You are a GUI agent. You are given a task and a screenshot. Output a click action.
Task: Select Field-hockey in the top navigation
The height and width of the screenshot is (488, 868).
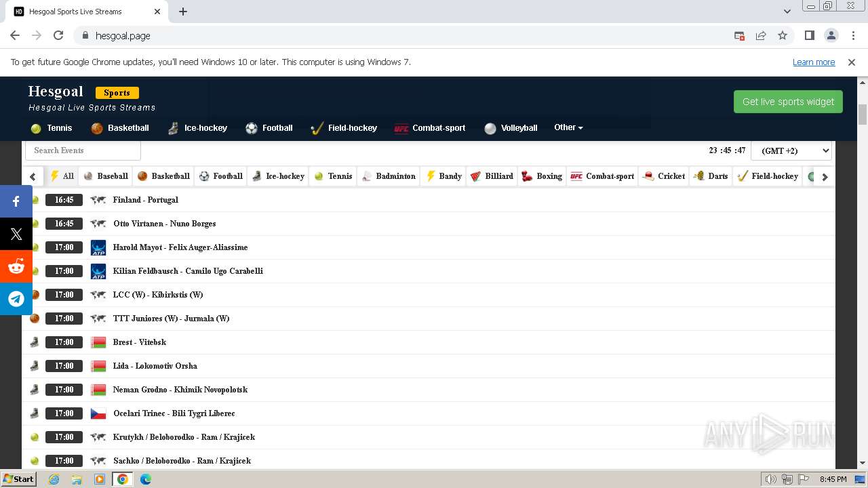(x=344, y=128)
